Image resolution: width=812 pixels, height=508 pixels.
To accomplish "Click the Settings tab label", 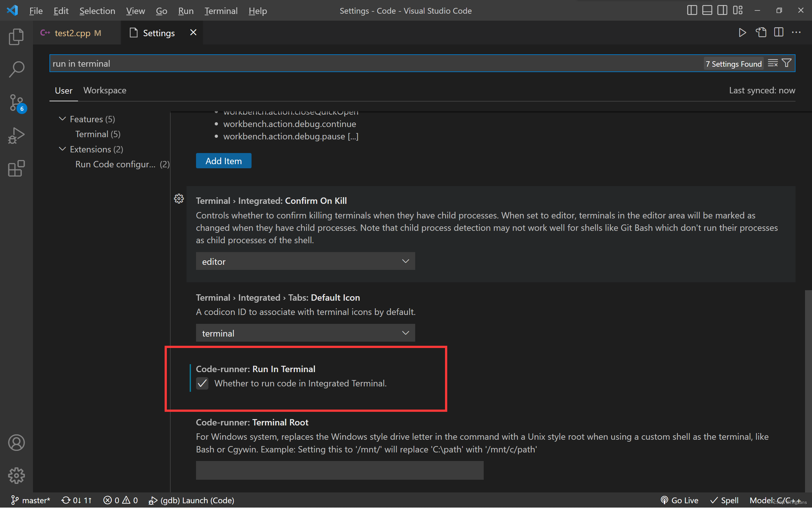I will (x=159, y=33).
